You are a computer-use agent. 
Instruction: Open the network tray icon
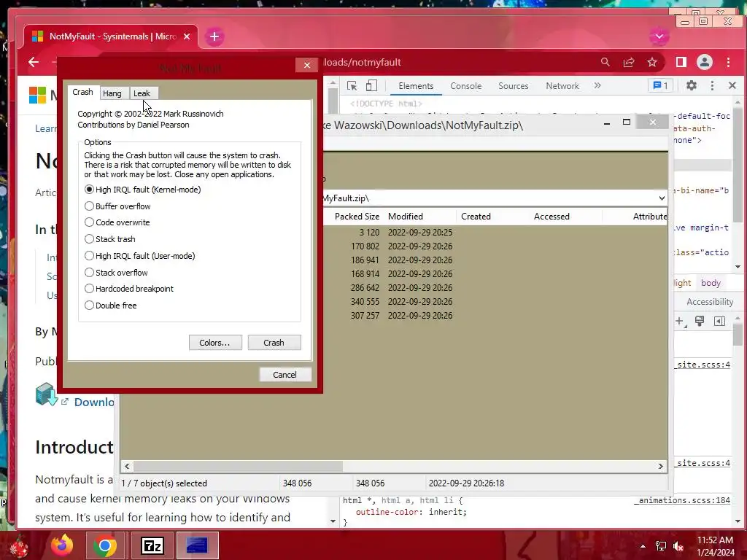coord(661,546)
